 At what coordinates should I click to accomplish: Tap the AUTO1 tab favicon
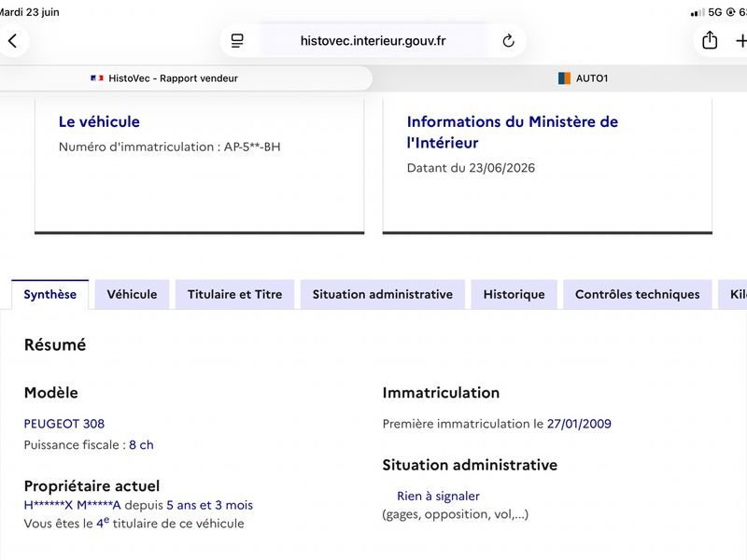point(564,78)
